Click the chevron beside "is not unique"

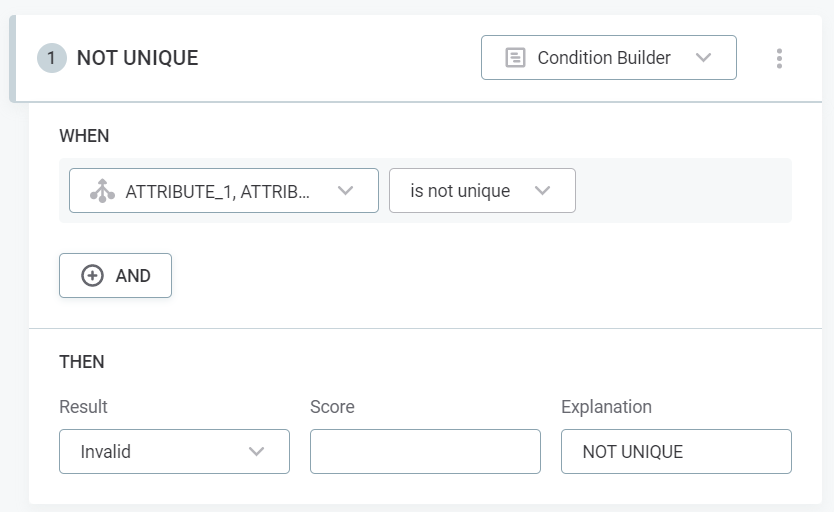[x=543, y=191]
